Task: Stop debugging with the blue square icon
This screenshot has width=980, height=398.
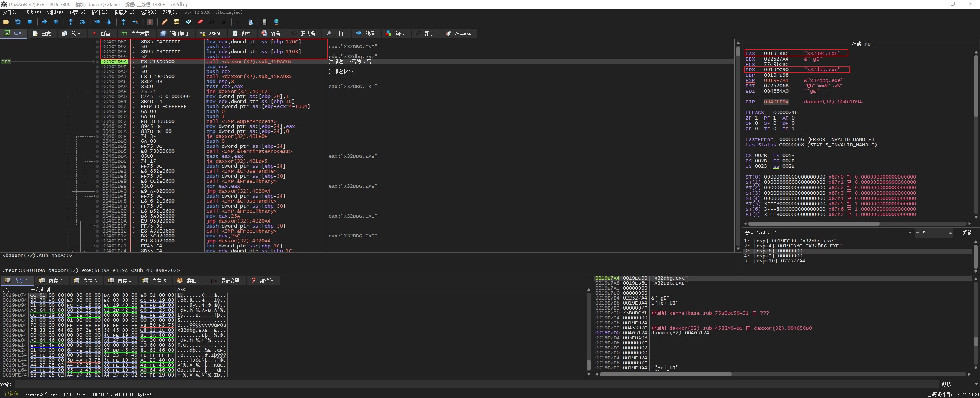Action: (x=29, y=22)
